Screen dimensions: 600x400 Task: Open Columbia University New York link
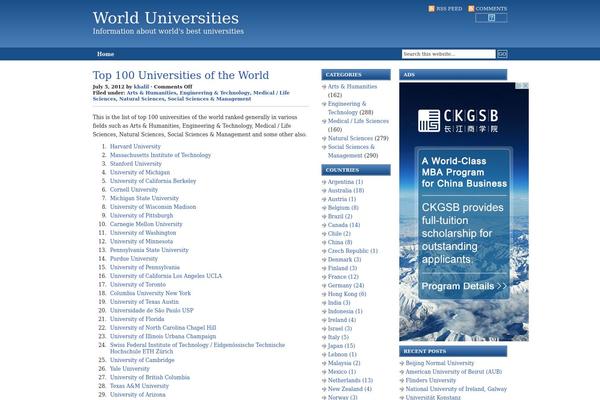pyautogui.click(x=150, y=293)
